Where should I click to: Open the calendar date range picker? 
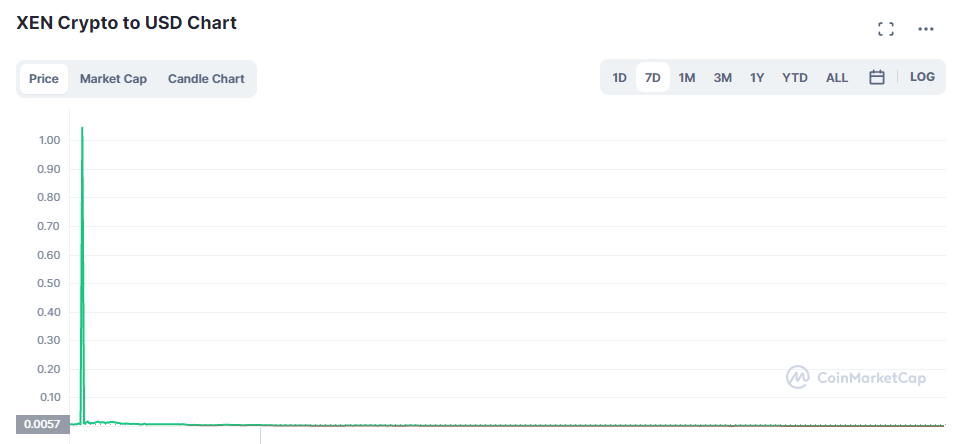pyautogui.click(x=877, y=77)
